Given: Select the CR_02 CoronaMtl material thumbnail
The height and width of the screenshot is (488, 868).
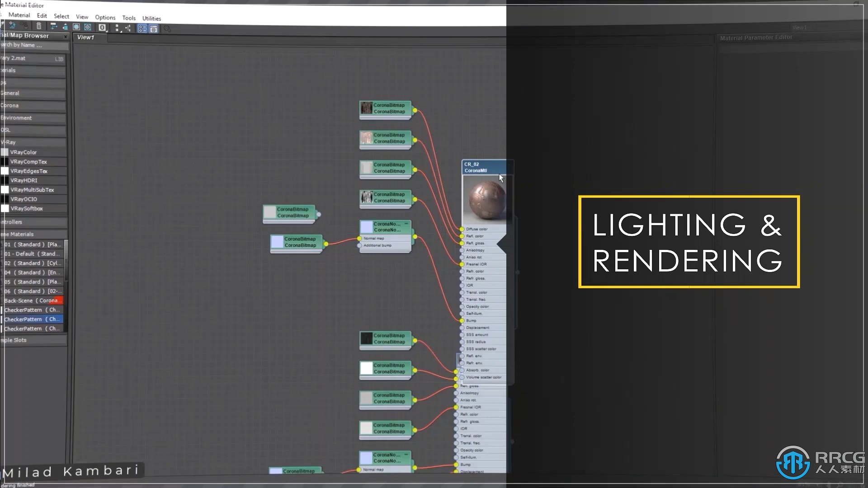Looking at the screenshot, I should coord(483,200).
